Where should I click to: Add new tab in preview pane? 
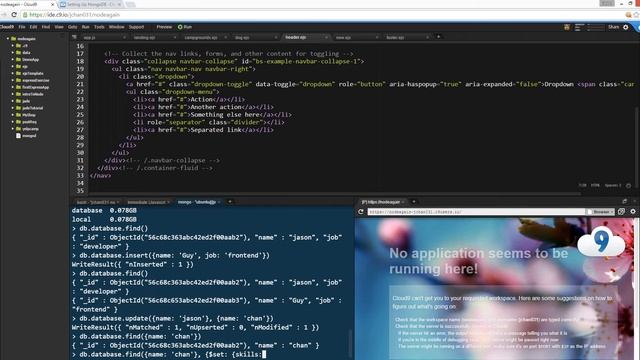click(x=413, y=202)
